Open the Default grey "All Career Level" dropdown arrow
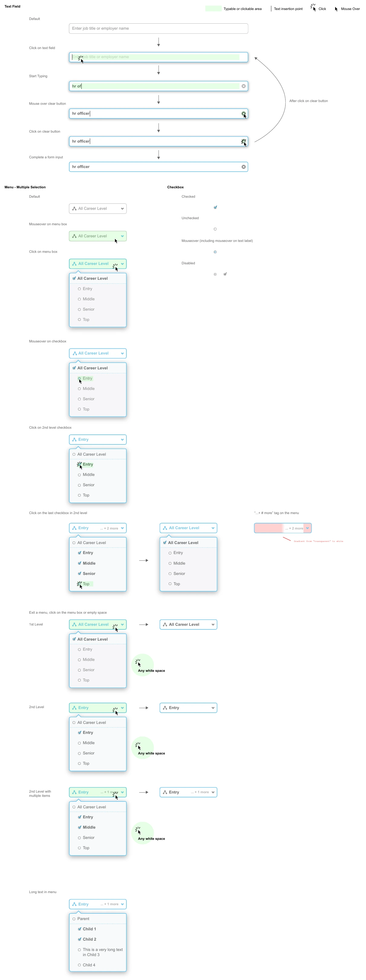This screenshot has width=366, height=980. (123, 209)
